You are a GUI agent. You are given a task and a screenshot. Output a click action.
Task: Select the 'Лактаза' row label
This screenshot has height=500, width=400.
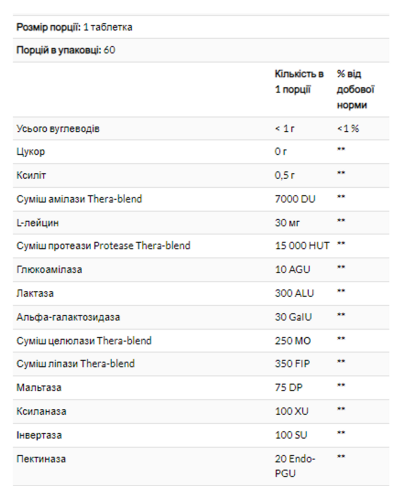point(35,293)
